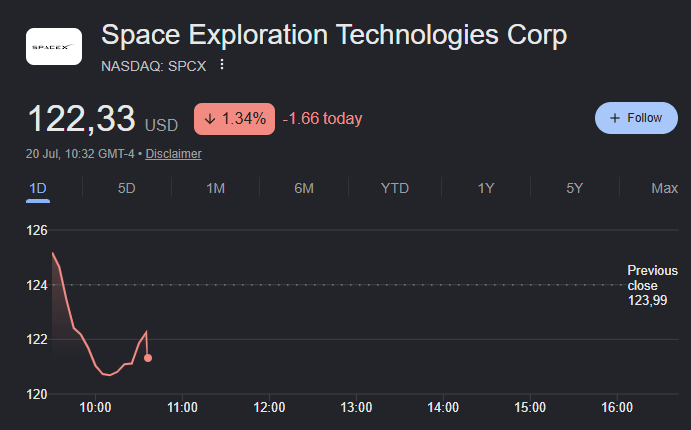691x430 pixels.
Task: Switch to the 1M chart range
Action: click(x=215, y=189)
